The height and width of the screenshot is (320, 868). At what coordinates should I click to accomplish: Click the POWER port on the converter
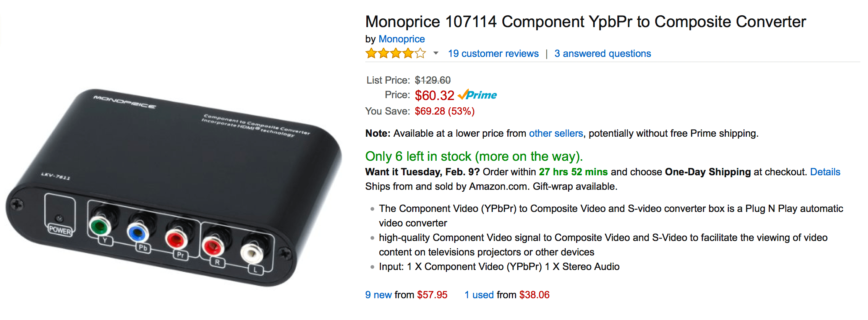tap(60, 219)
